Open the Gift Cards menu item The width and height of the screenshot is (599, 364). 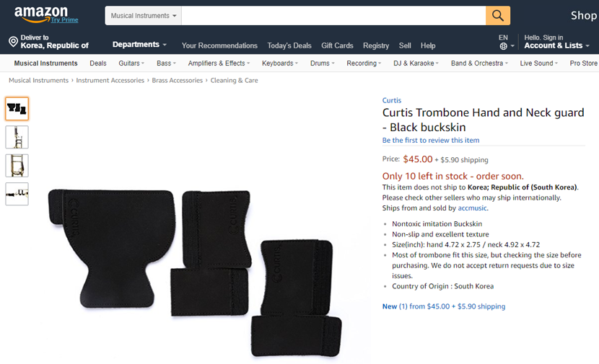pos(337,45)
